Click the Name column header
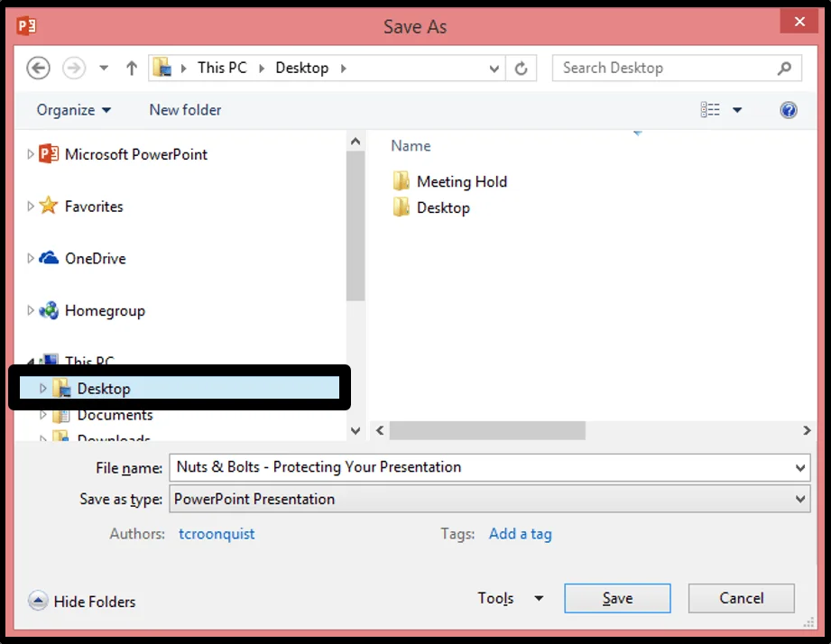The height and width of the screenshot is (644, 831). [411, 145]
